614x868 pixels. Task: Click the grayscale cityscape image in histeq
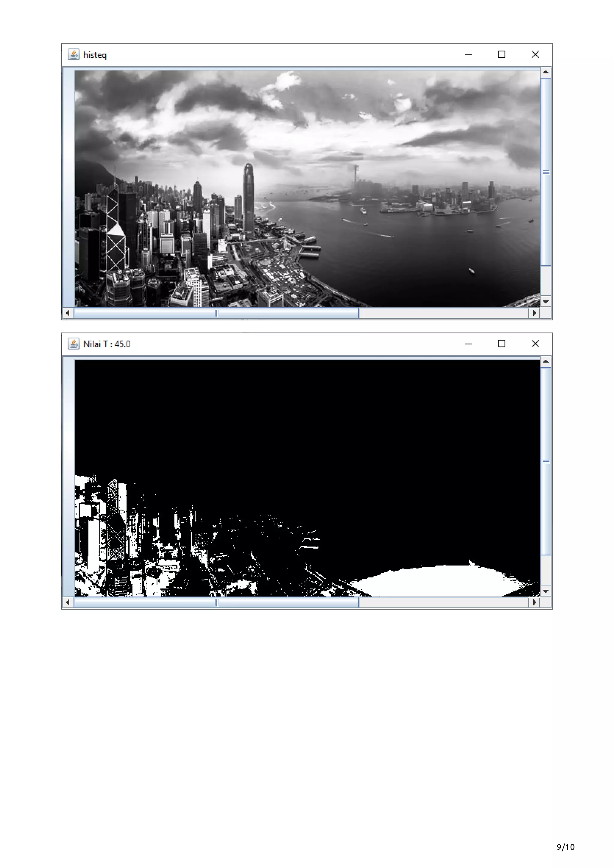point(307,188)
